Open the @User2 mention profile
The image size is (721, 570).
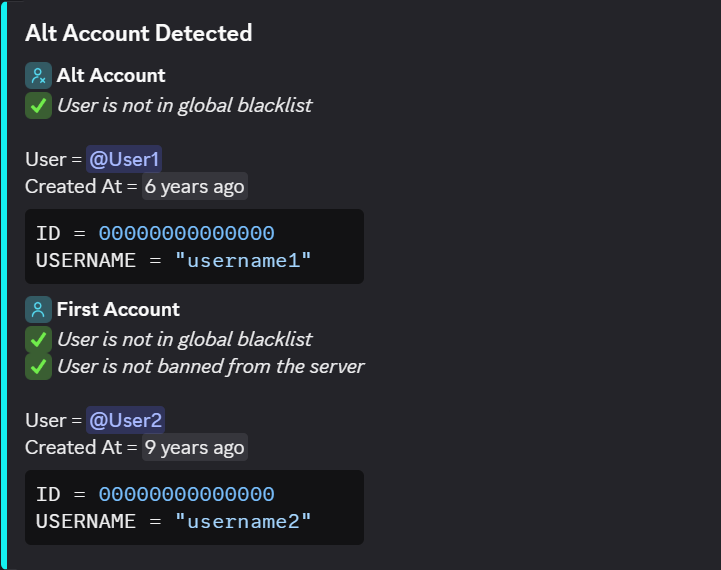click(125, 420)
